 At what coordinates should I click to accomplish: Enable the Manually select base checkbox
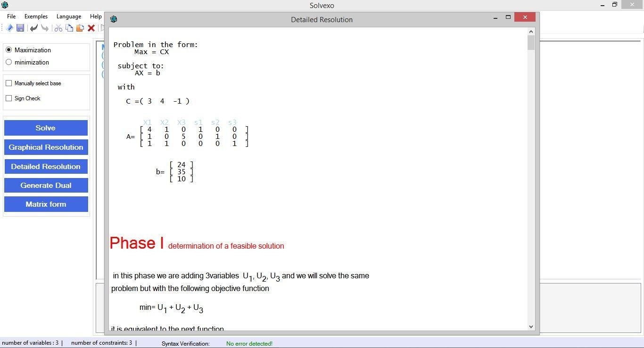pyautogui.click(x=8, y=83)
